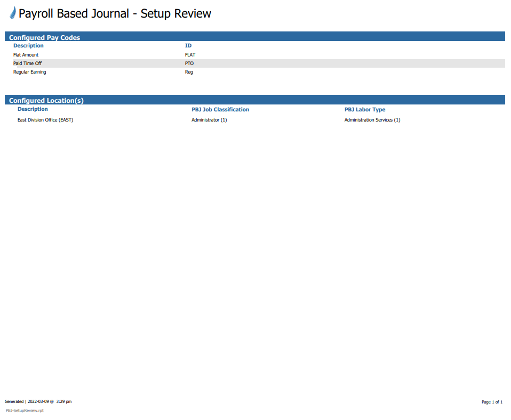Click Description header under Configured Pay Codes

click(28, 46)
